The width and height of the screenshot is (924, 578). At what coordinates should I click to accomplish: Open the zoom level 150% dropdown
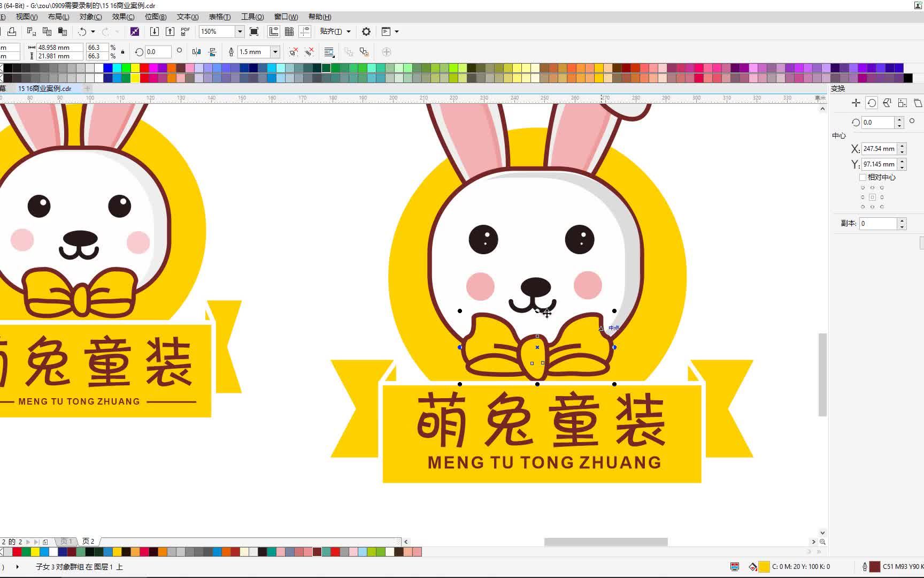[x=240, y=32]
